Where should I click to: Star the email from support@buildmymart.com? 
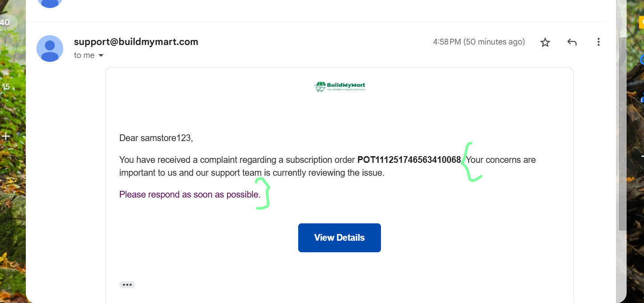click(545, 42)
